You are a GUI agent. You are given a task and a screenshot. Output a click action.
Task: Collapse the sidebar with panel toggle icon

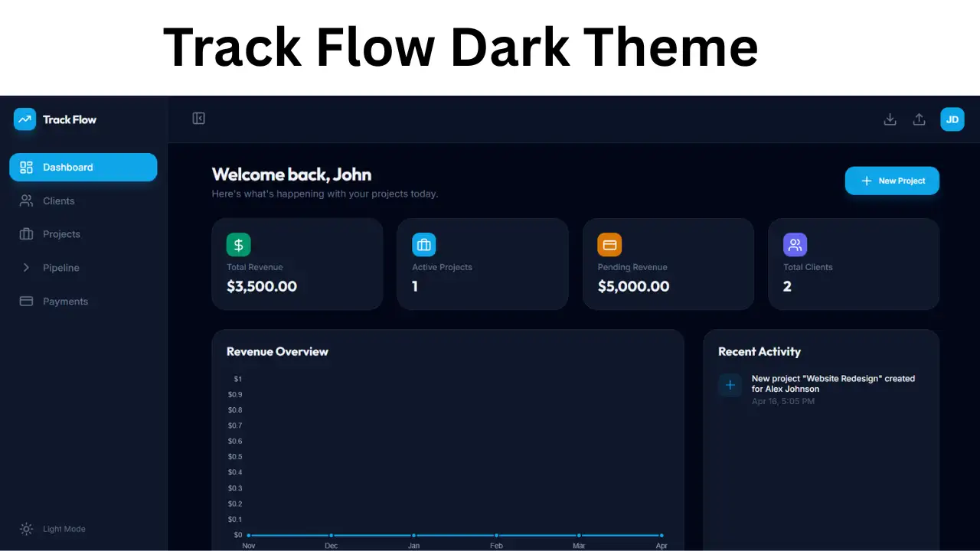pos(199,118)
